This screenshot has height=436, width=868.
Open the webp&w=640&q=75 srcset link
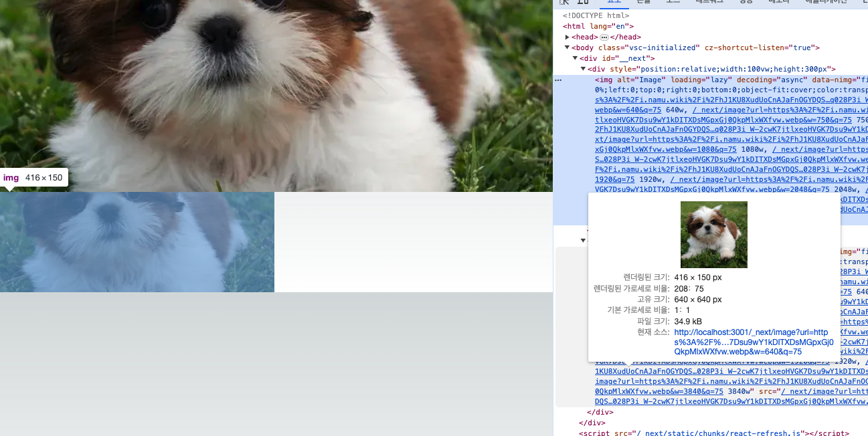(629, 110)
